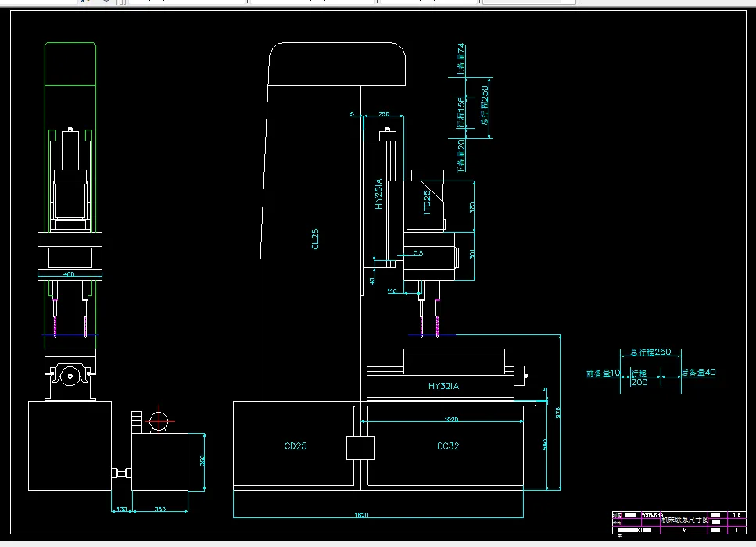Select the CD25 base label
Image resolution: width=756 pixels, height=547 pixels.
pyautogui.click(x=296, y=445)
